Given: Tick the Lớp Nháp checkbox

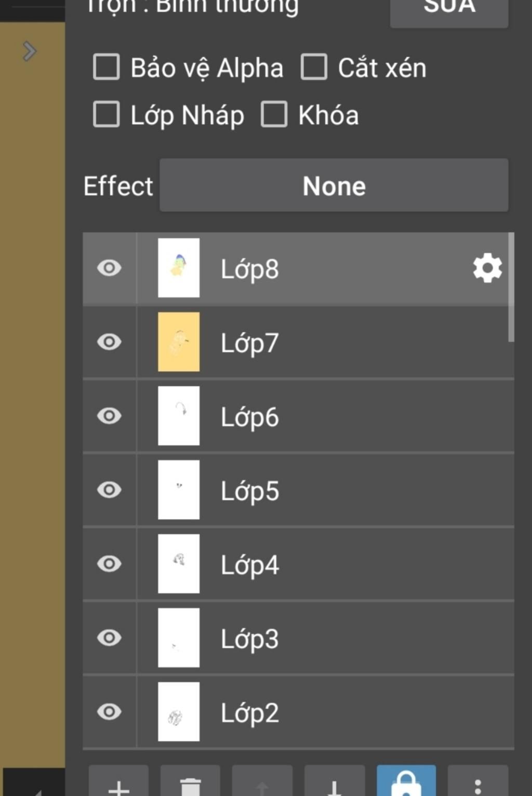Looking at the screenshot, I should point(107,114).
